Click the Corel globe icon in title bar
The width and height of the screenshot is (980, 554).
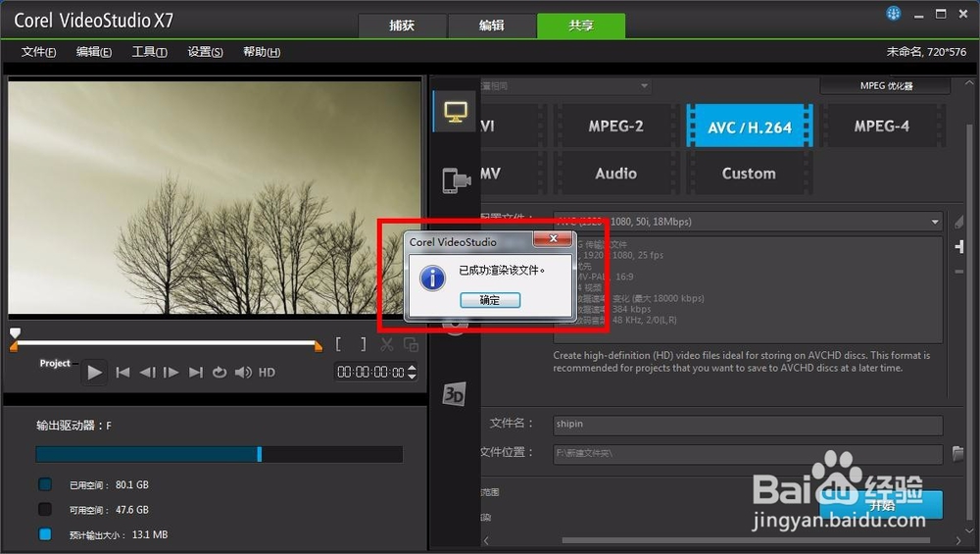[x=894, y=13]
